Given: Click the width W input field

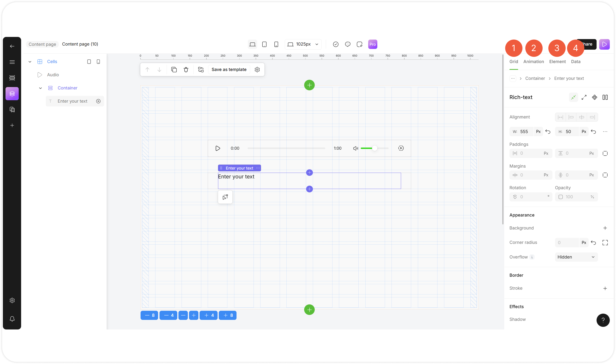Looking at the screenshot, I should pyautogui.click(x=525, y=132).
